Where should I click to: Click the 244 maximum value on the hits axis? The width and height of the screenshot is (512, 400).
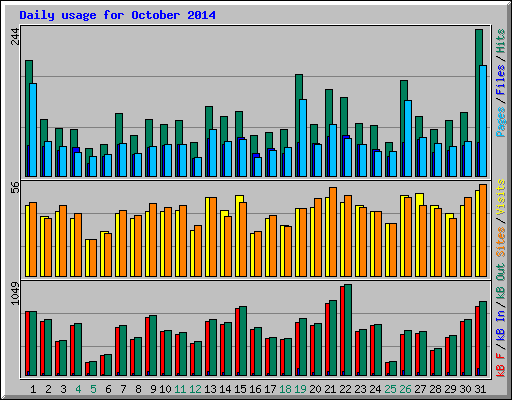click(x=15, y=36)
